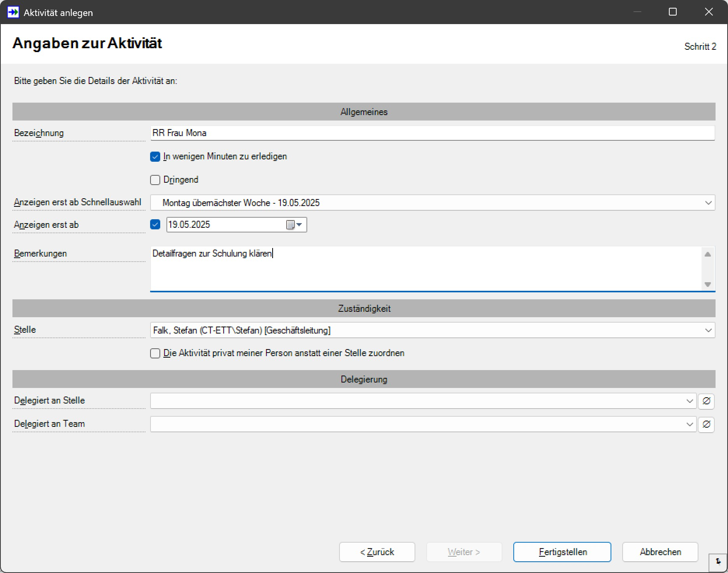
Task: Enable the Dringend checkbox
Action: (155, 180)
